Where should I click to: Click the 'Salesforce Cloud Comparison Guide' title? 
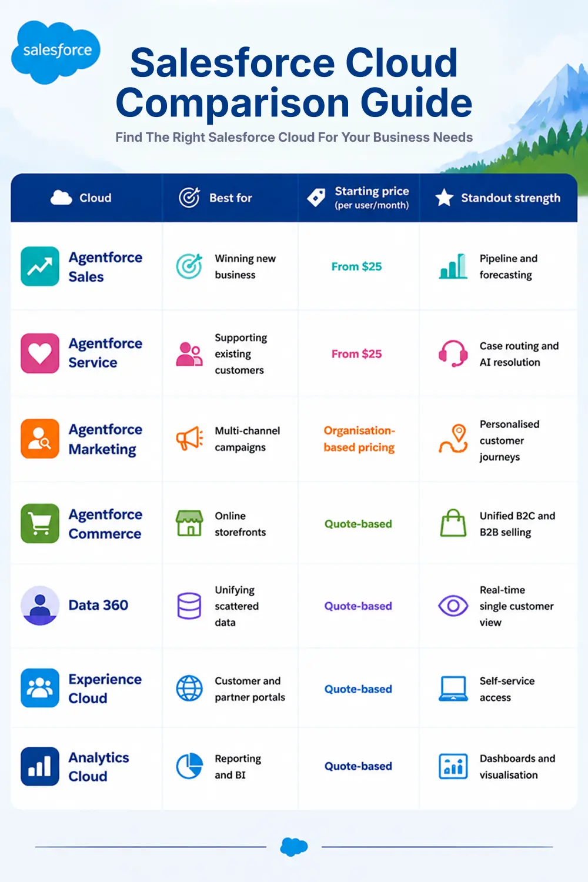pyautogui.click(x=294, y=82)
